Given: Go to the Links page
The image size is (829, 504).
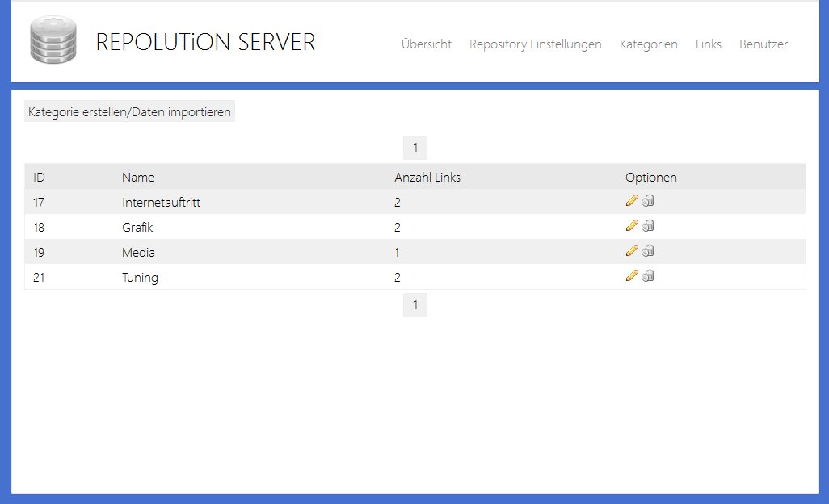Looking at the screenshot, I should pos(708,44).
